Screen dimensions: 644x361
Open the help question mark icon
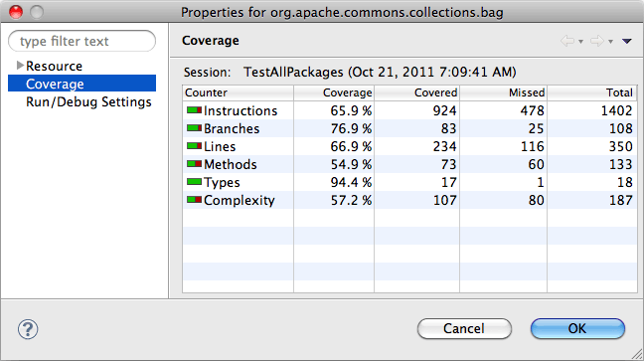tap(28, 329)
